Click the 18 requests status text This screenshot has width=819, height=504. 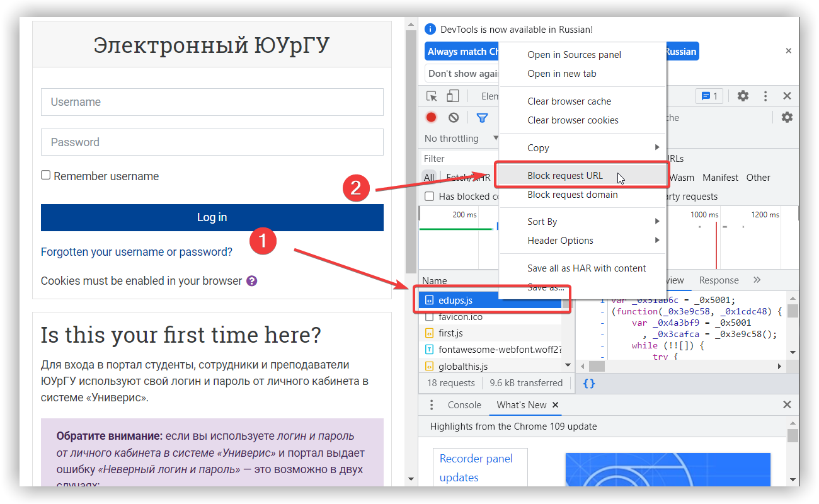pos(450,383)
